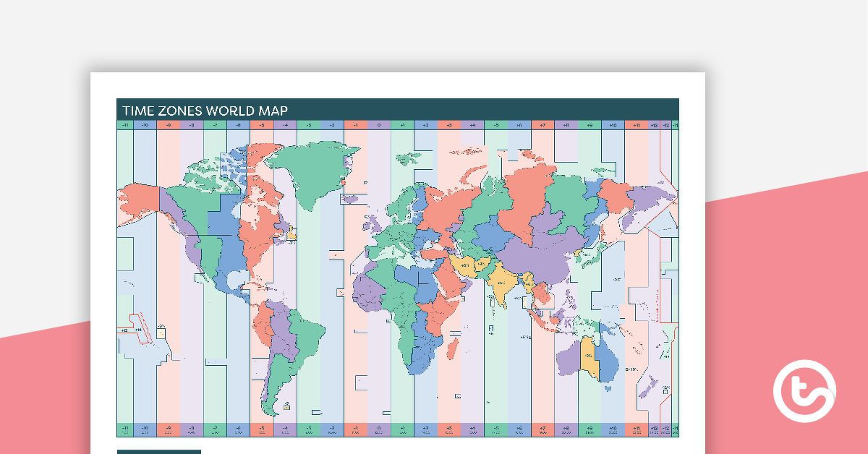Select India on the time zone map
Image resolution: width=868 pixels, height=454 pixels.
501,279
